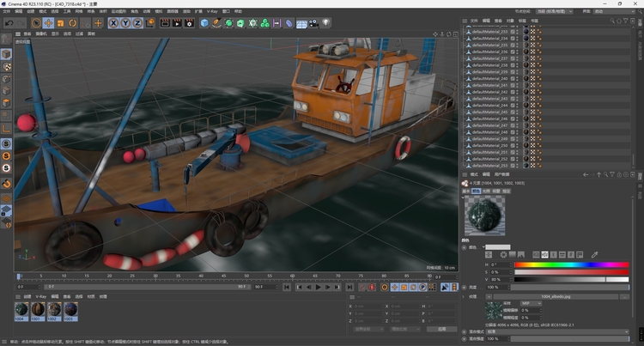Viewport: 644px width, 346px height.
Task: Toggle the color channel radio circle
Action: point(465,247)
